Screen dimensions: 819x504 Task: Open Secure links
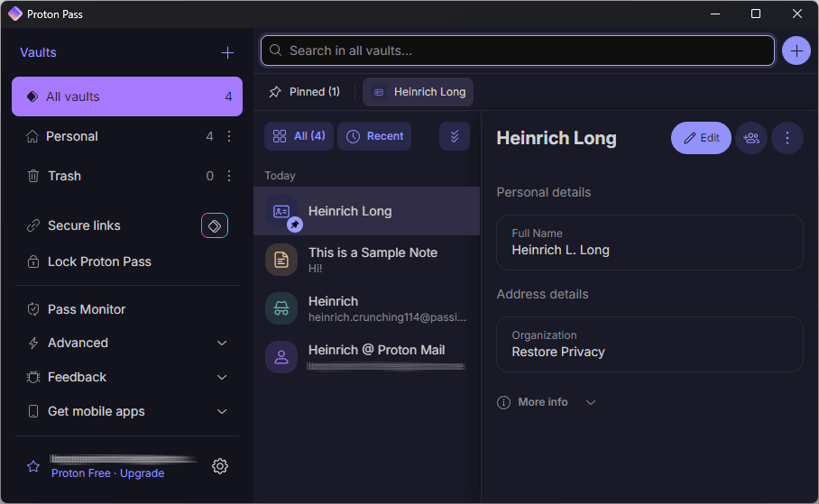click(84, 225)
